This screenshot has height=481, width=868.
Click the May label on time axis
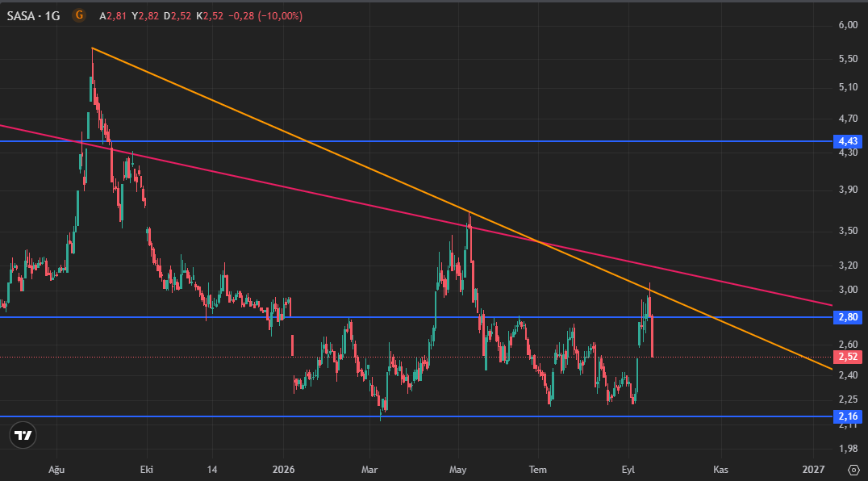pos(458,470)
